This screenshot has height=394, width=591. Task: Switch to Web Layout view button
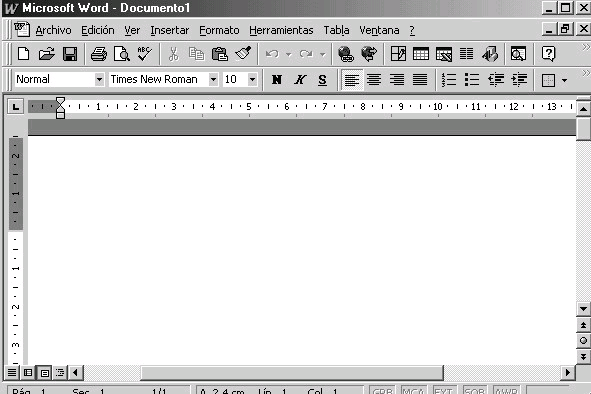pyautogui.click(x=28, y=373)
